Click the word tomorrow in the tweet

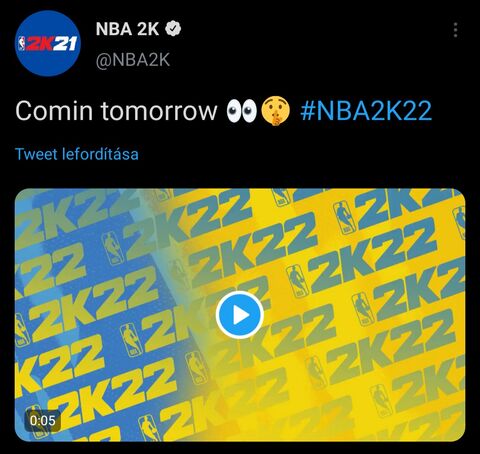[x=159, y=111]
